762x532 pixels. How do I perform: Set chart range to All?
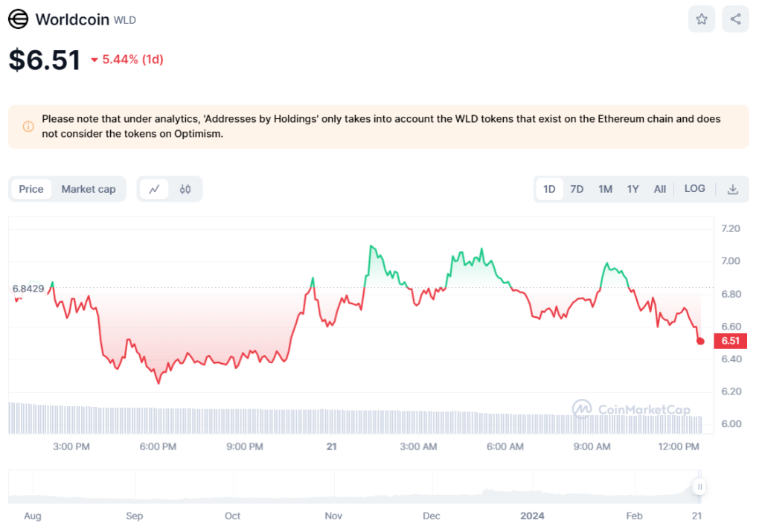(x=660, y=189)
